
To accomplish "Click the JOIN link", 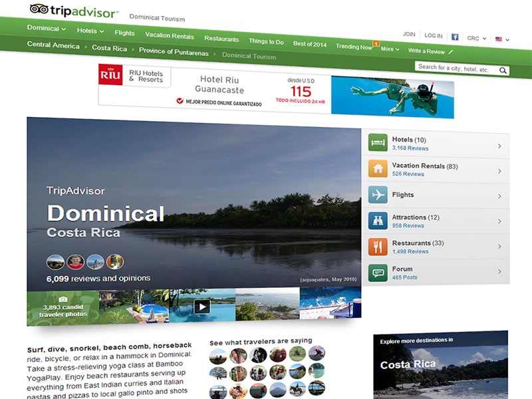I will [409, 35].
